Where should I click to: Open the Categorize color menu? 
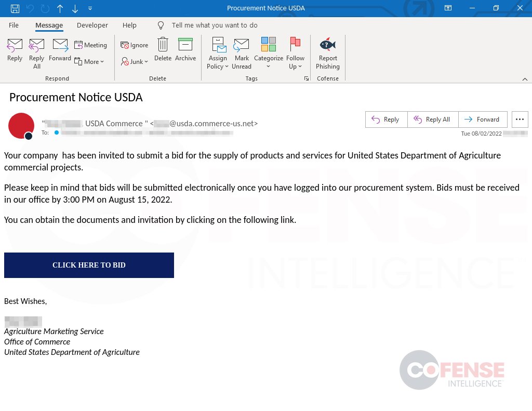[x=269, y=54]
